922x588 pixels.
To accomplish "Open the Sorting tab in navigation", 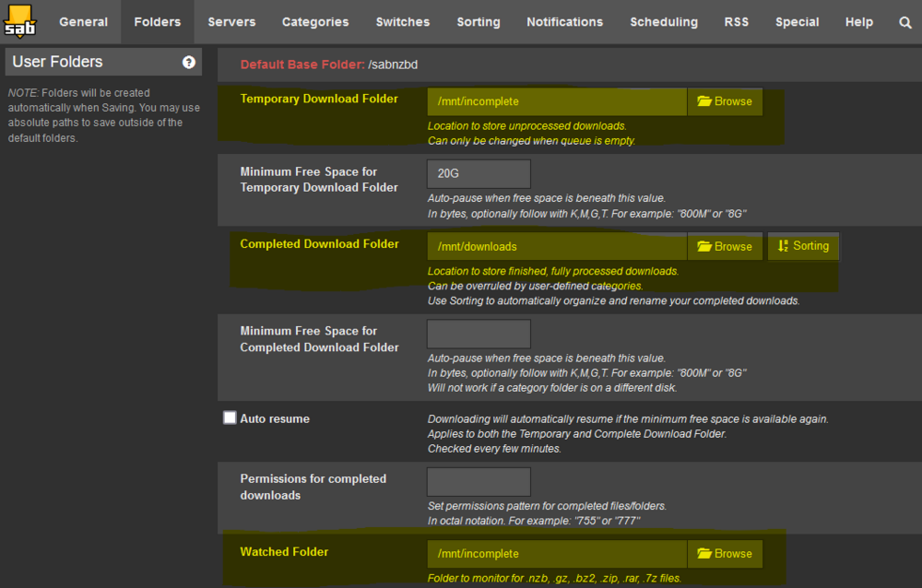I will [x=479, y=22].
